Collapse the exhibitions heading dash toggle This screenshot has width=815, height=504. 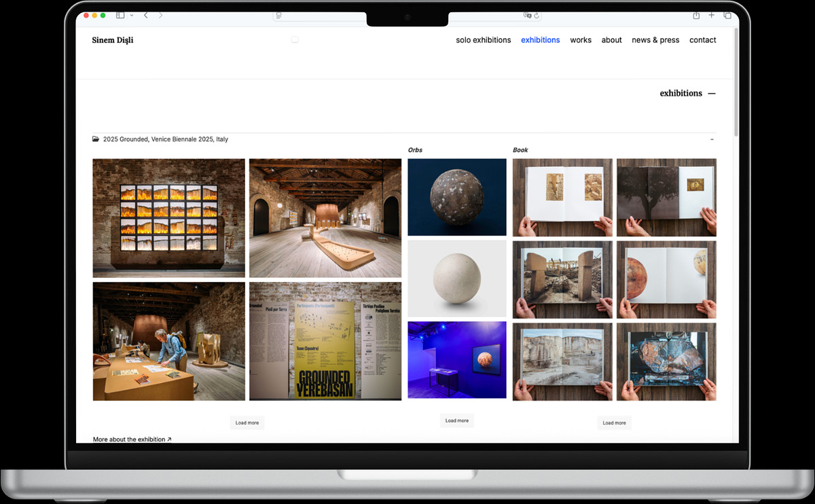(x=712, y=94)
